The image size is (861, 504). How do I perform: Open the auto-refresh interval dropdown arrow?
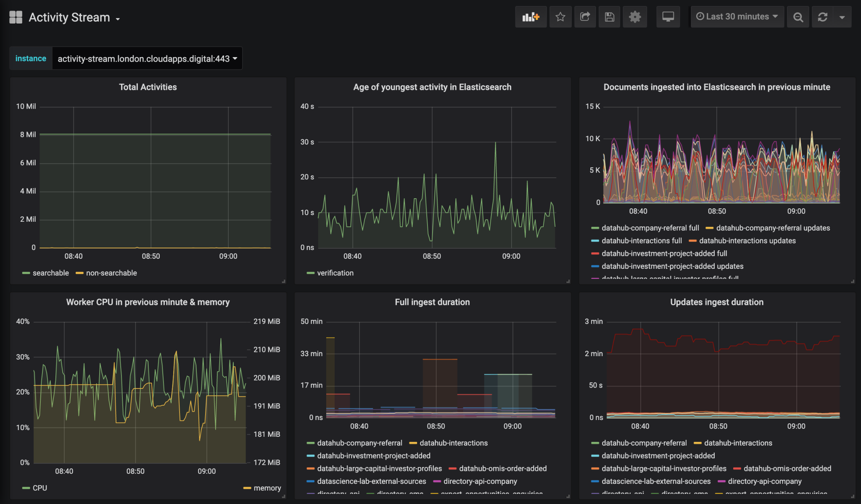(x=842, y=17)
